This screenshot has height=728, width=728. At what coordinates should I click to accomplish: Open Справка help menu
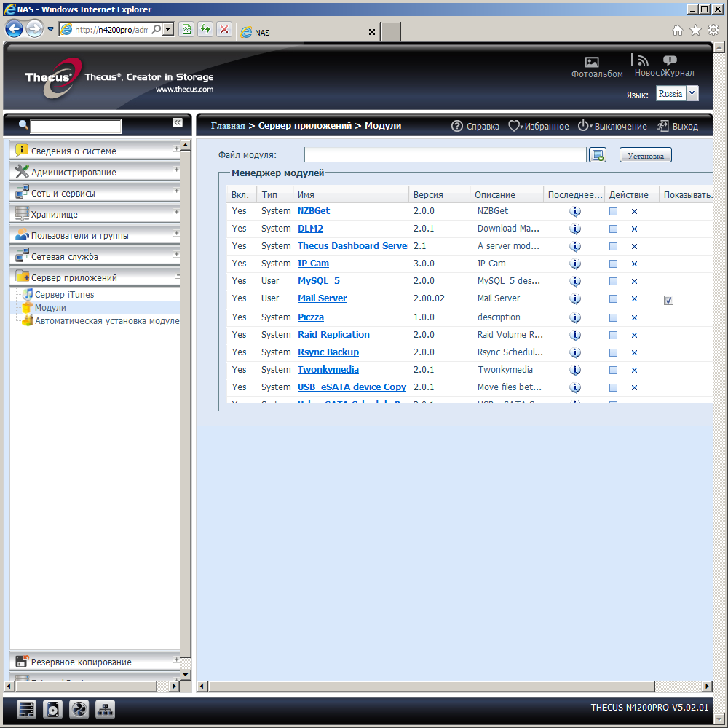[x=475, y=126]
